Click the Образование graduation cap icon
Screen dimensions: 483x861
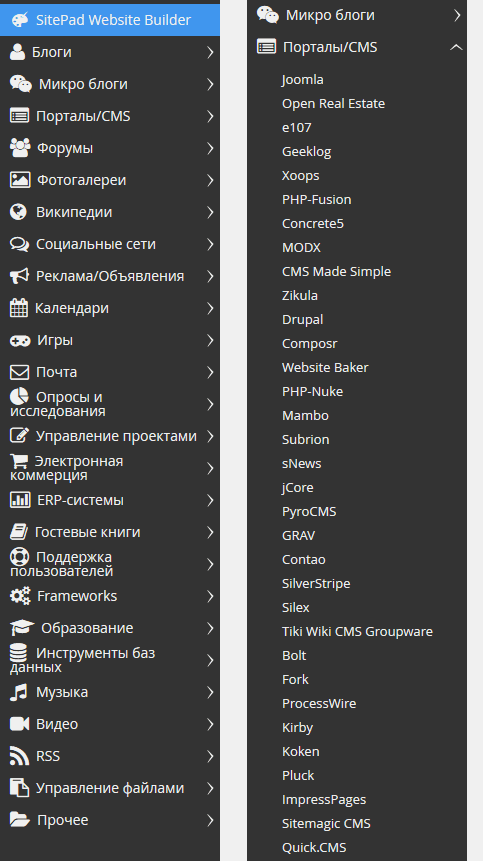tap(22, 628)
